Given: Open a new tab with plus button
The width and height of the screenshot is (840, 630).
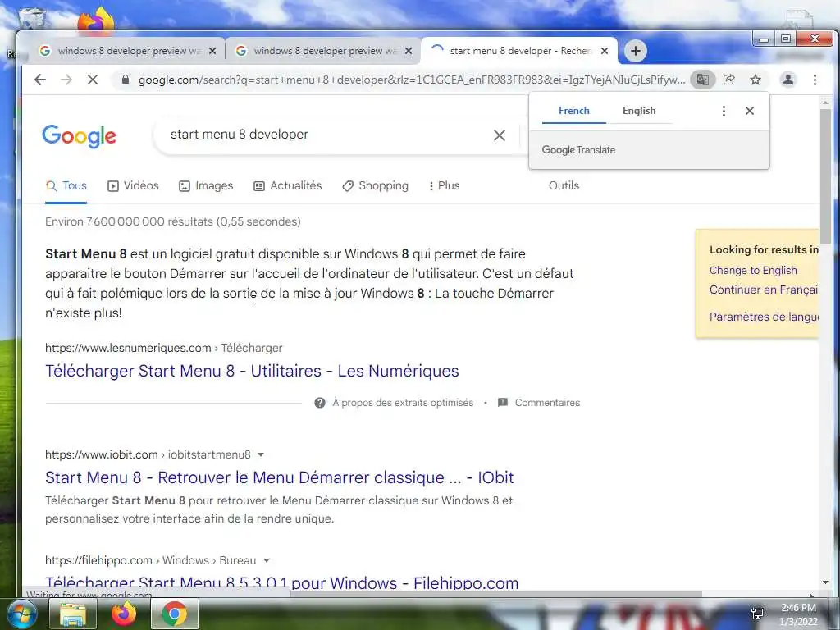Looking at the screenshot, I should (x=636, y=51).
